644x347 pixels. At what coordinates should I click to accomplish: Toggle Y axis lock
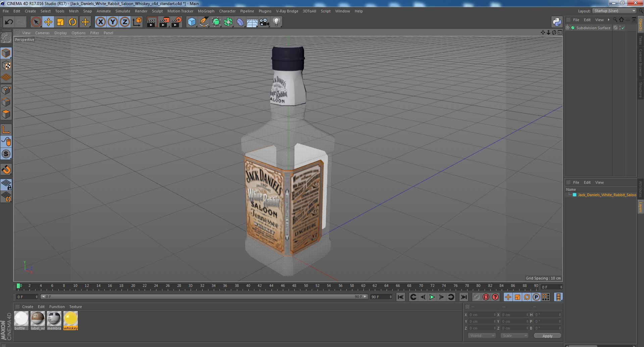[113, 22]
